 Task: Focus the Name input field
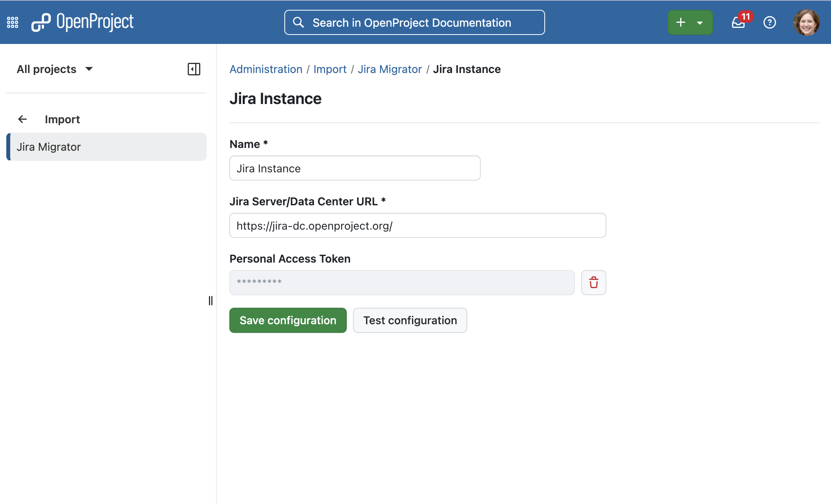pos(355,168)
